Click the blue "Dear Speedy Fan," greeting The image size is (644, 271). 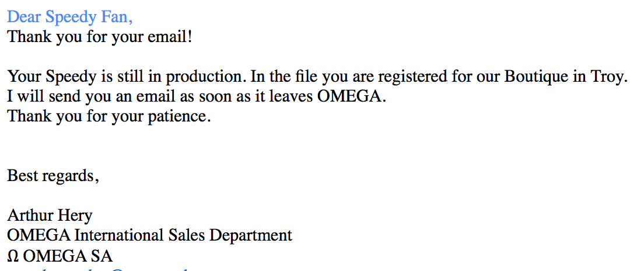(x=70, y=17)
